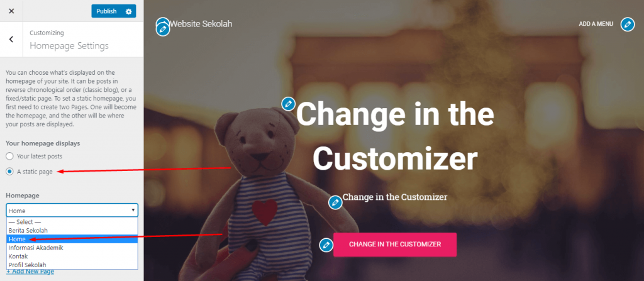Viewport: 644px width, 281px height.
Task: Click pencil icon beside the hero subtitle text
Action: tap(335, 202)
